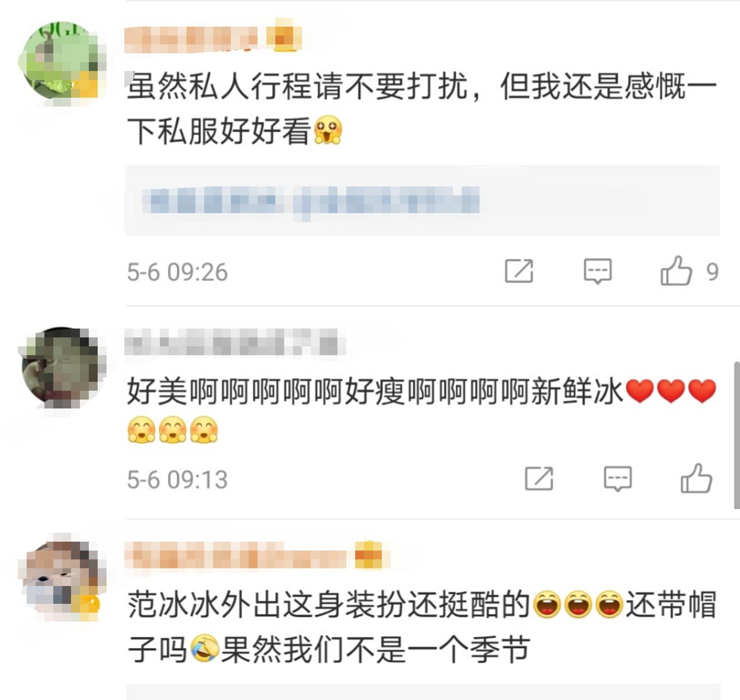This screenshot has height=700, width=740.
Task: Open the first commenter's green avatar
Action: [62, 60]
